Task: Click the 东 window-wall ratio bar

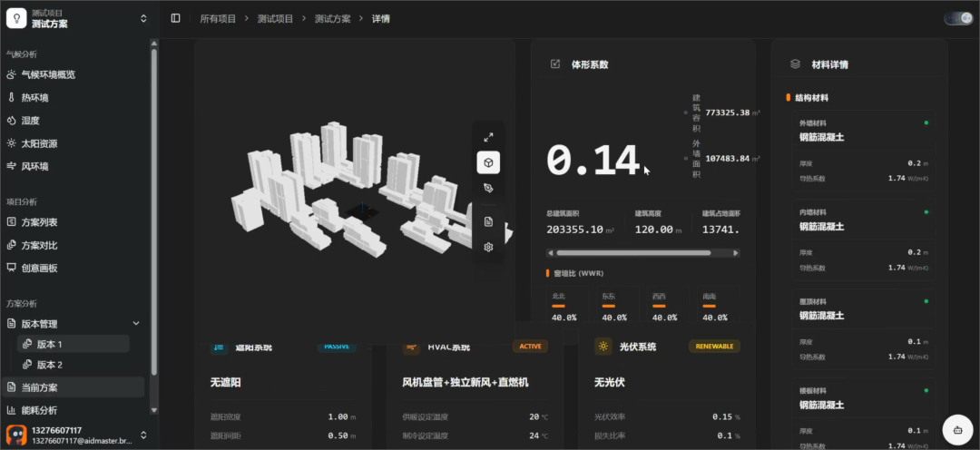Action: click(x=608, y=307)
